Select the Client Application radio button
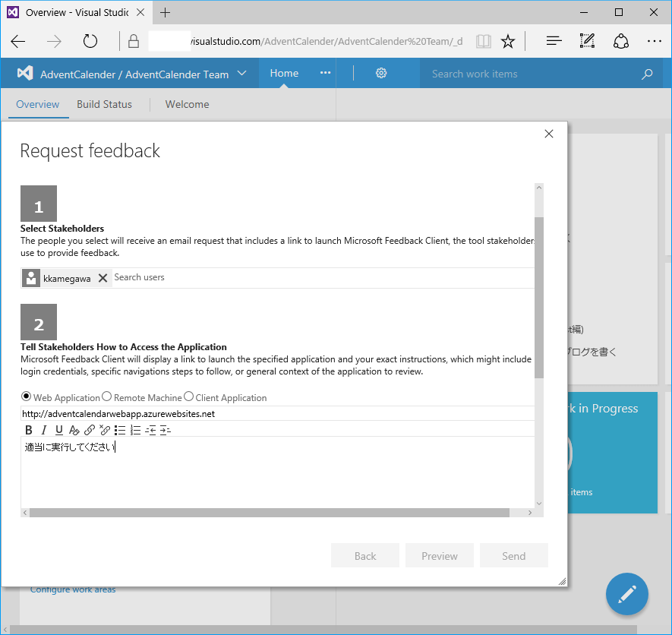Screen dimensions: 672x635 click(188, 396)
